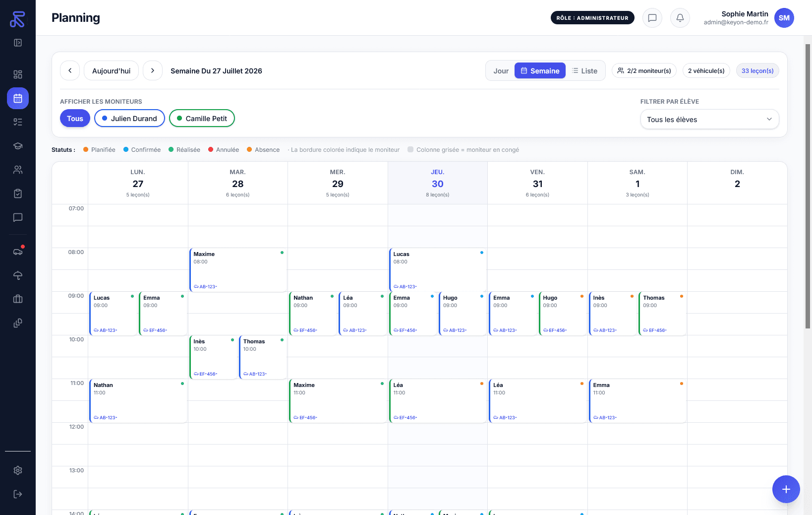Image resolution: width=812 pixels, height=515 pixels.
Task: Select the calendar planning icon in sidebar
Action: (18, 98)
